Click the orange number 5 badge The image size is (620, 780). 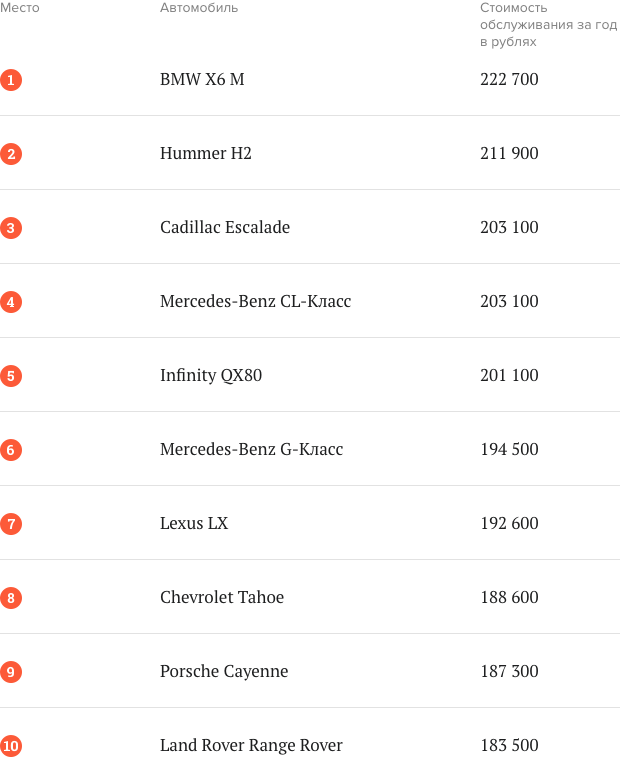tap(11, 376)
